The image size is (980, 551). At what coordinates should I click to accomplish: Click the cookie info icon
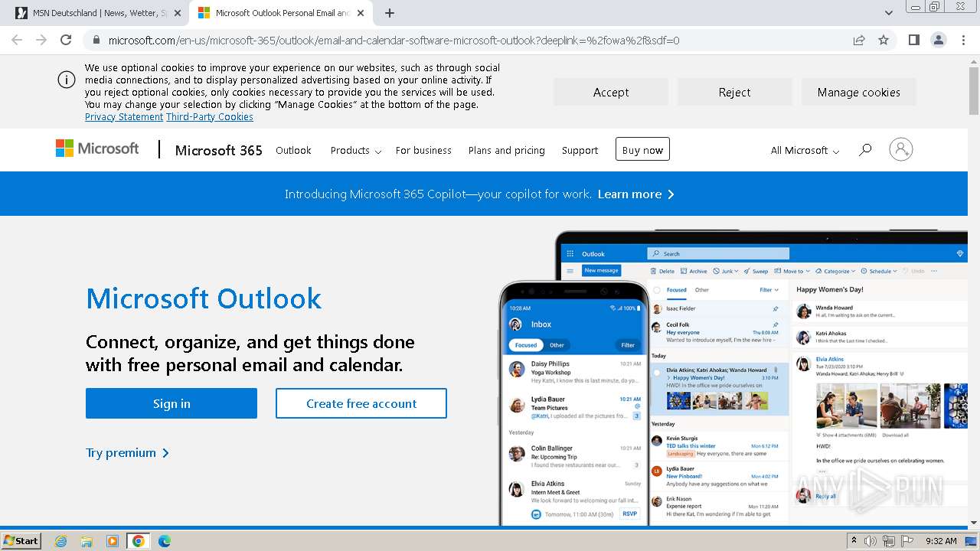[x=67, y=80]
